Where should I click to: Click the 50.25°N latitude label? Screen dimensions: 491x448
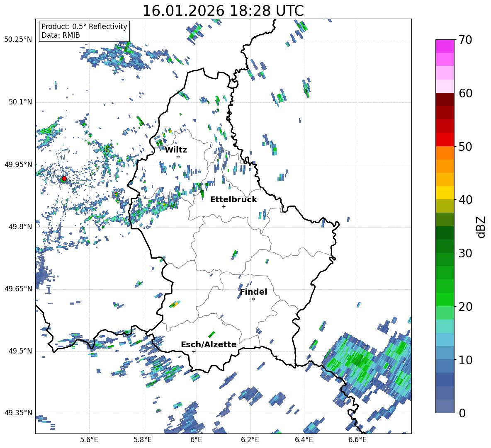(18, 40)
